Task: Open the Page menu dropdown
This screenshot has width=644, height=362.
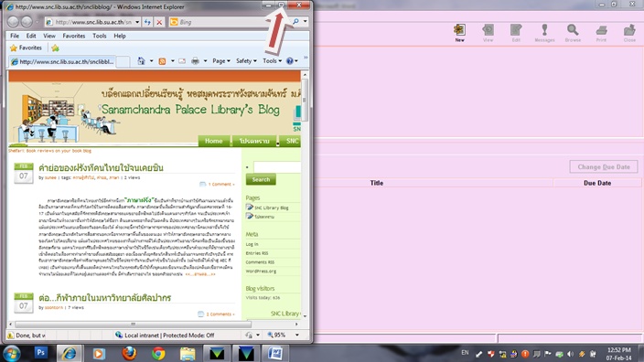Action: [221, 60]
